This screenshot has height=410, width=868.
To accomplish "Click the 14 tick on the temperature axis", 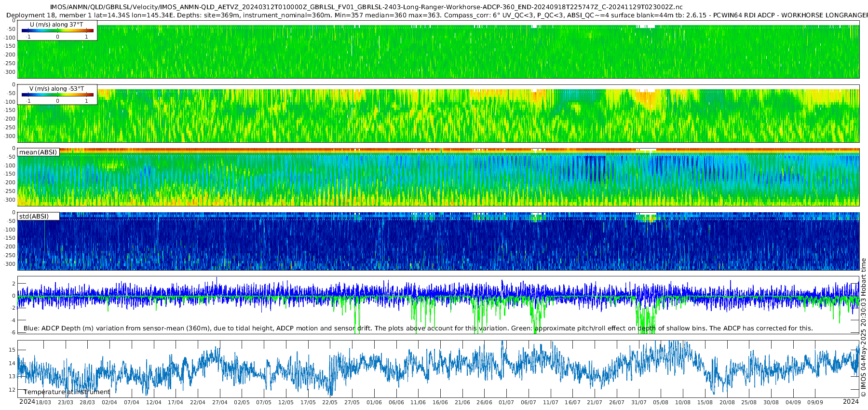I will (x=13, y=363).
